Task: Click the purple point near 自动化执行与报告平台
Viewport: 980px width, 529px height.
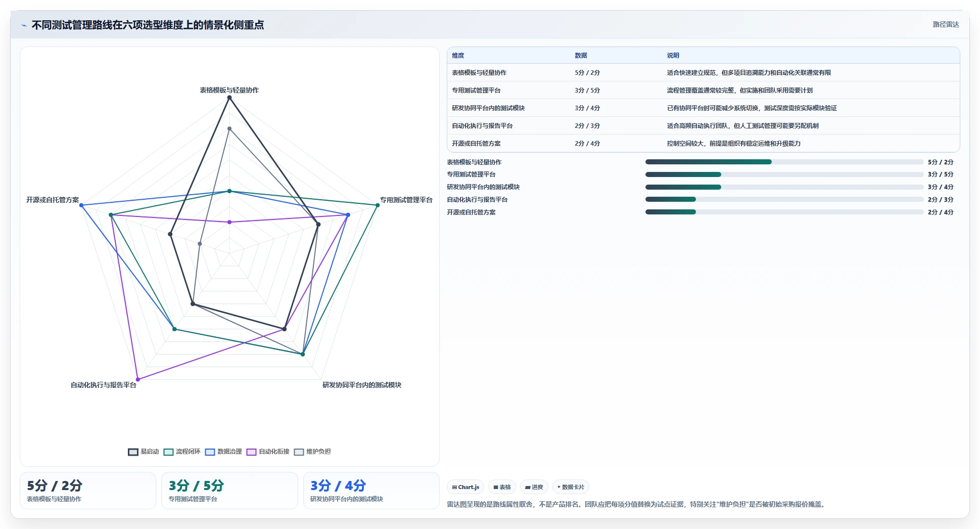Action: tap(138, 379)
